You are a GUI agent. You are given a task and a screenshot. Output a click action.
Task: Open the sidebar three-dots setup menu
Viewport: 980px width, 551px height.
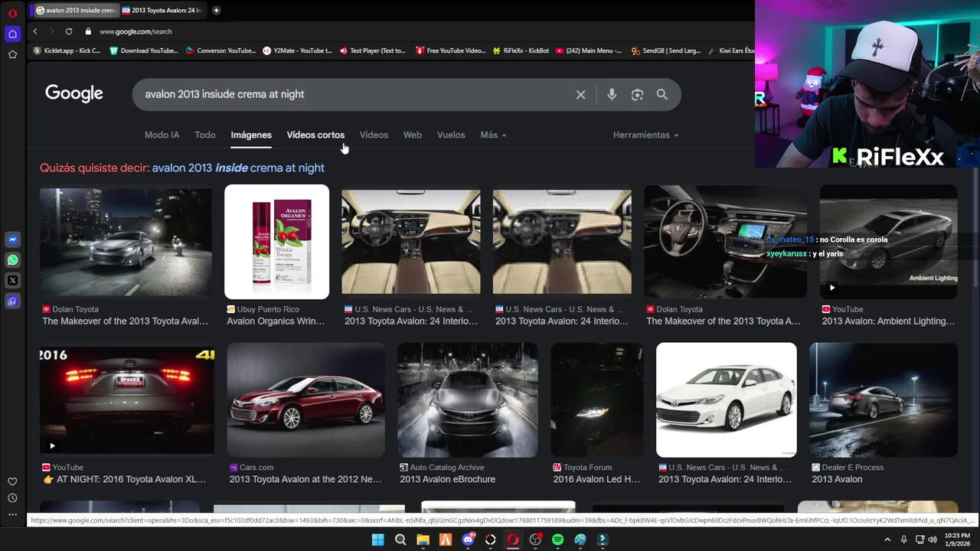(12, 514)
